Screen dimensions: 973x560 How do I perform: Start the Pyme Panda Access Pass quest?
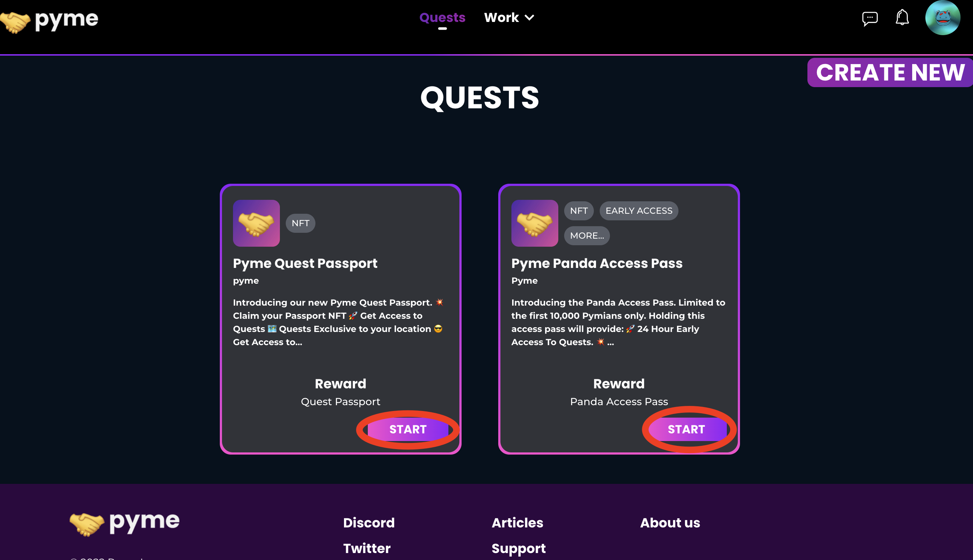pos(686,429)
